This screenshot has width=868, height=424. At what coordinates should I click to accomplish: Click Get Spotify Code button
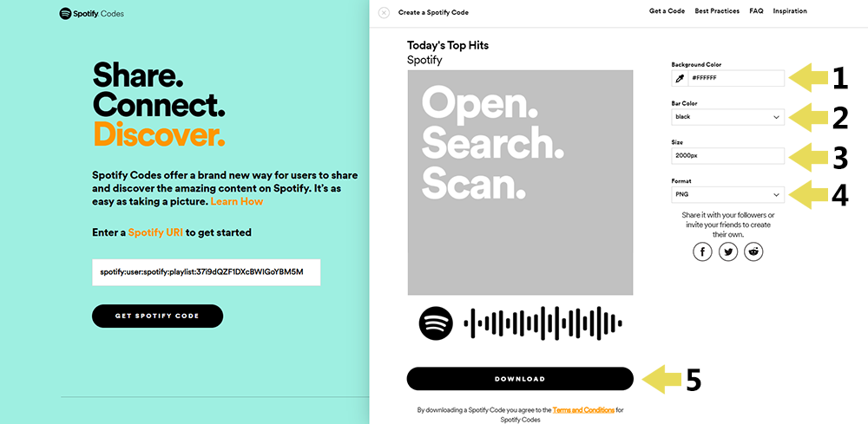(x=157, y=316)
